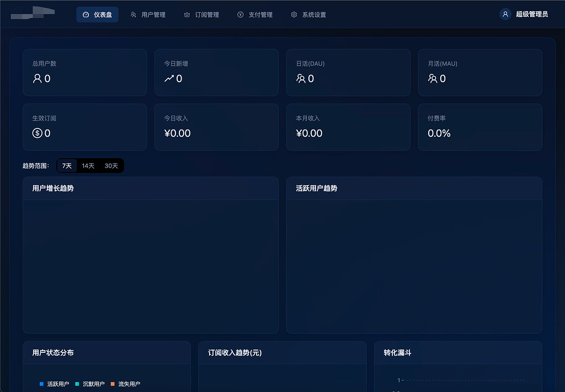Click the 活跃用户趋势 chart title
The image size is (565, 392).
tap(317, 188)
